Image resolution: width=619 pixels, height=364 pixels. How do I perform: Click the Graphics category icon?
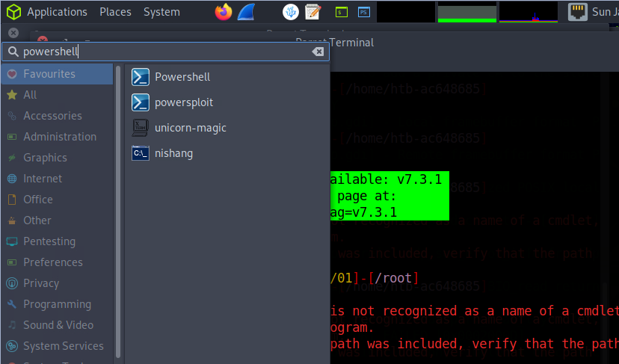(12, 158)
